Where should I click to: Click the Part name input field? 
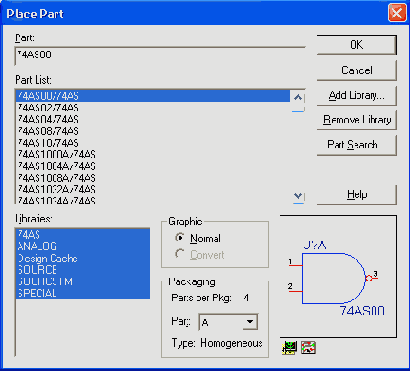pos(160,56)
